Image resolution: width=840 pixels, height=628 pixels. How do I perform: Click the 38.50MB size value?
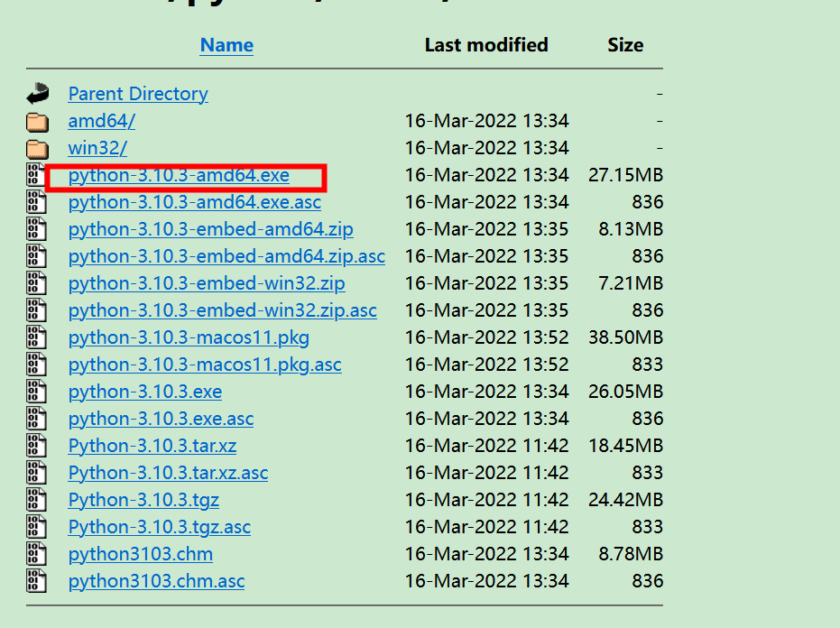pyautogui.click(x=626, y=337)
